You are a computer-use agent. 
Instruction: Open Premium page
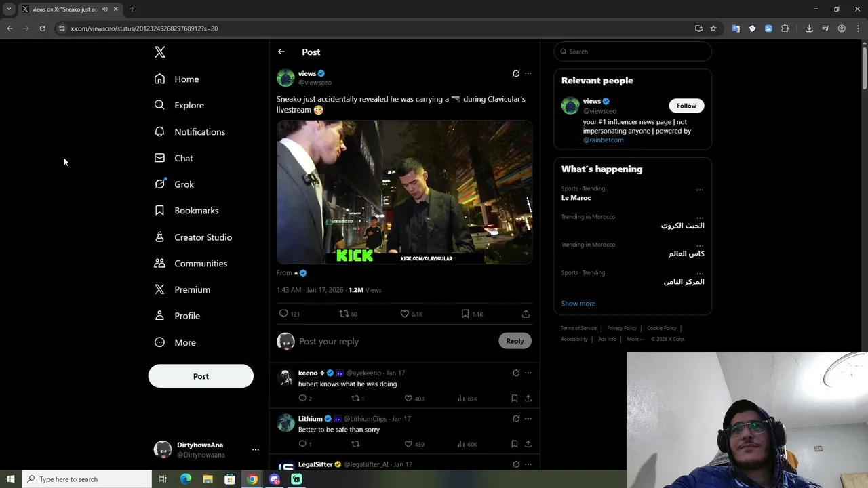click(x=182, y=289)
